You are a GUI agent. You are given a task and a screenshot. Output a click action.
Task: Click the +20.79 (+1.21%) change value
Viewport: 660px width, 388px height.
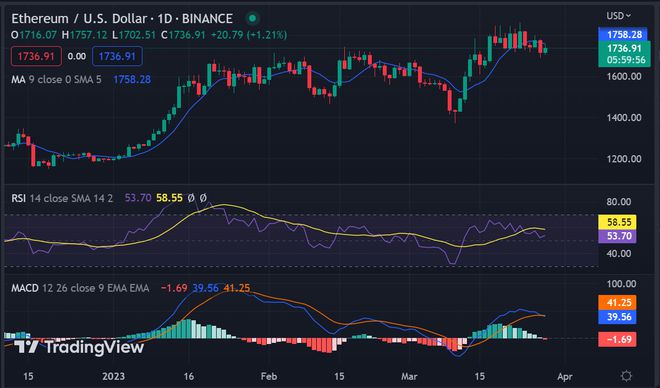pos(249,35)
